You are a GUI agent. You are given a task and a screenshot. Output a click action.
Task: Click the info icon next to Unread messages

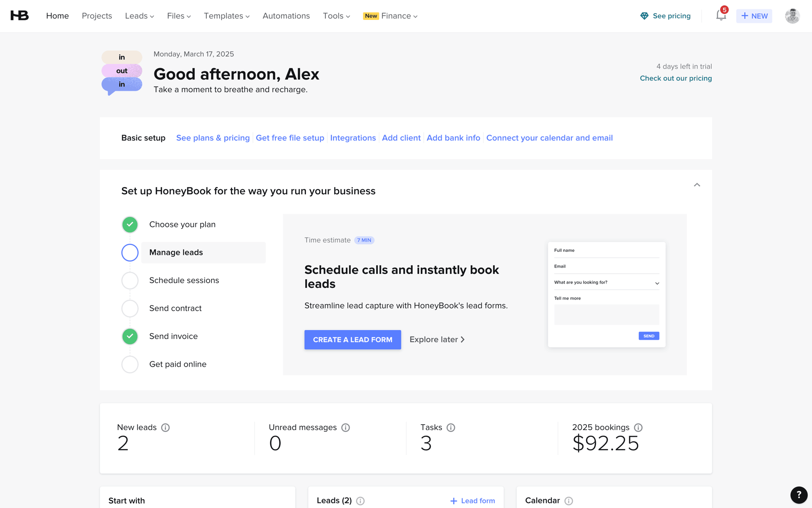tap(346, 428)
